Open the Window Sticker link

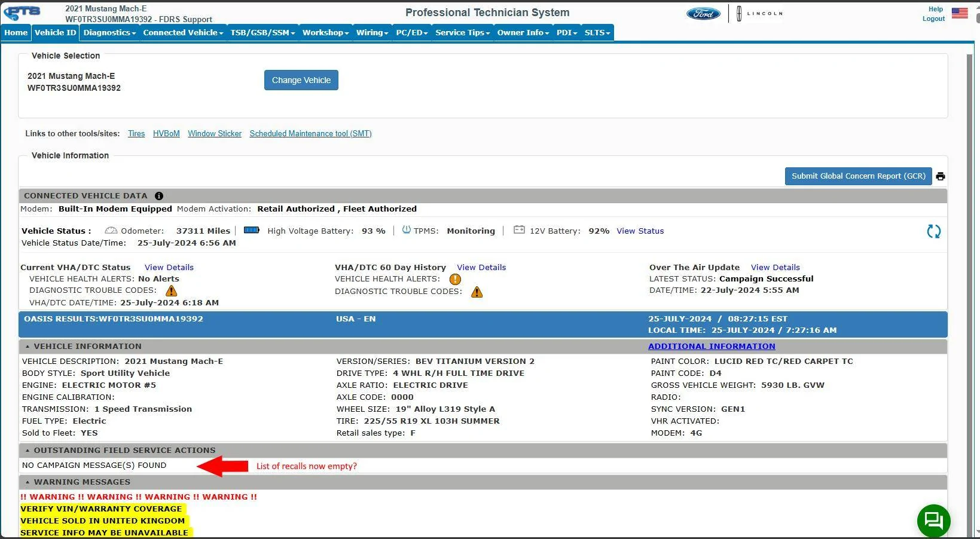point(215,134)
